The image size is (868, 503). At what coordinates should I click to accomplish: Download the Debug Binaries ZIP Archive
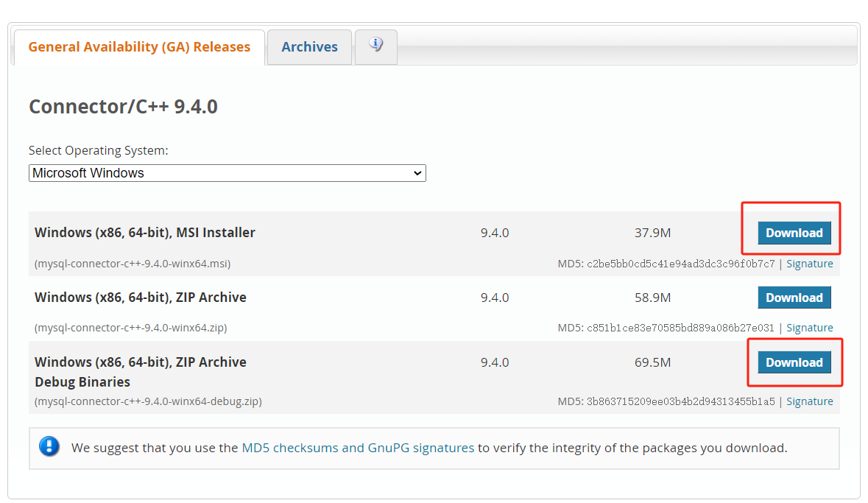[794, 362]
